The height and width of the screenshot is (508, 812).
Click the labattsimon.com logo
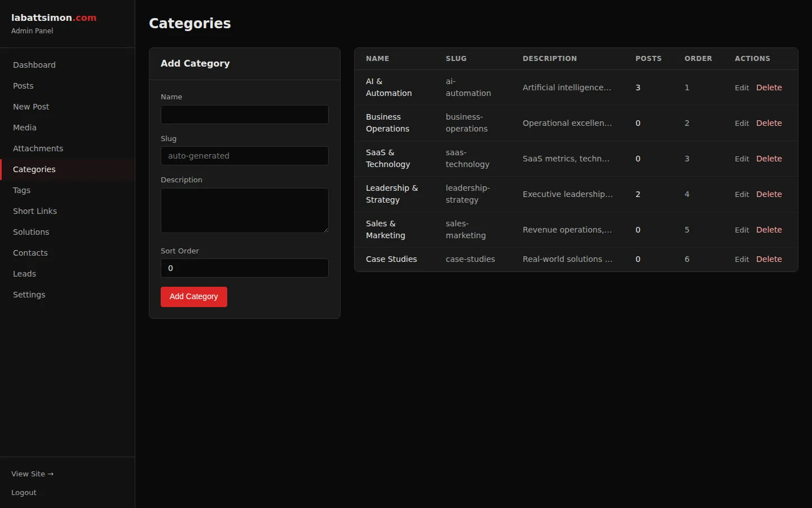54,17
